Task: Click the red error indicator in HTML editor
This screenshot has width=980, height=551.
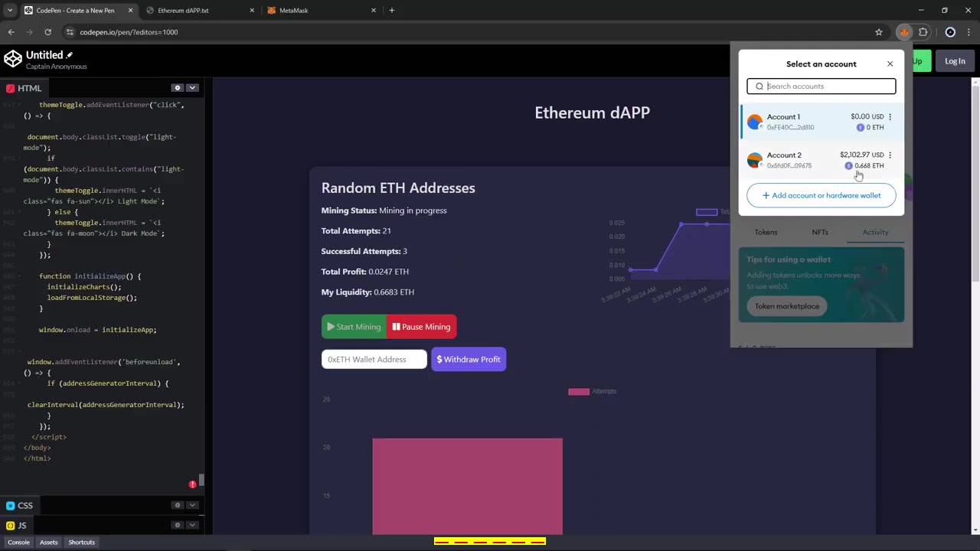Action: click(192, 484)
